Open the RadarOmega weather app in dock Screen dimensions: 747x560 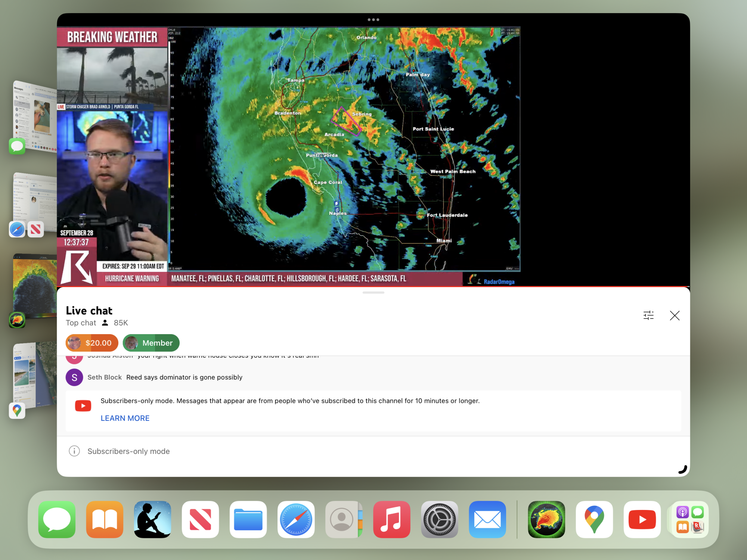coord(546,519)
